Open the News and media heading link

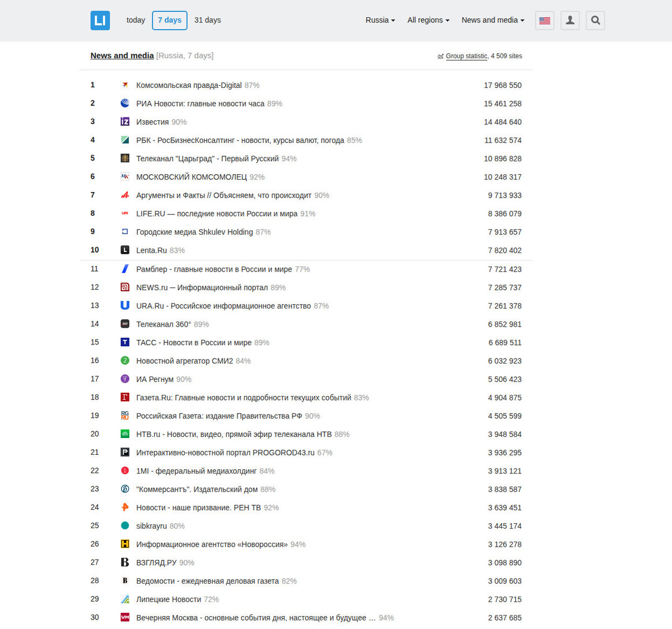pos(122,55)
